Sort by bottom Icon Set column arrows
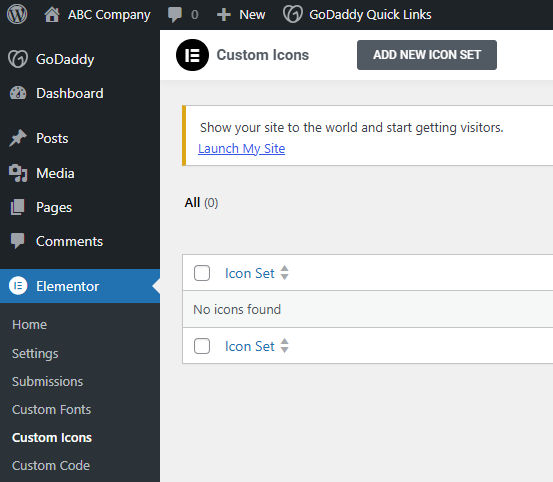The height and width of the screenshot is (482, 553). [284, 346]
